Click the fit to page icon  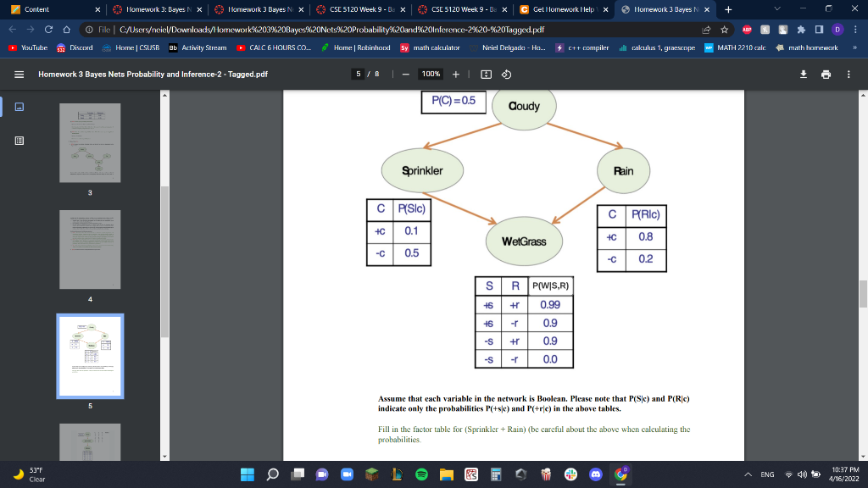pyautogui.click(x=486, y=75)
